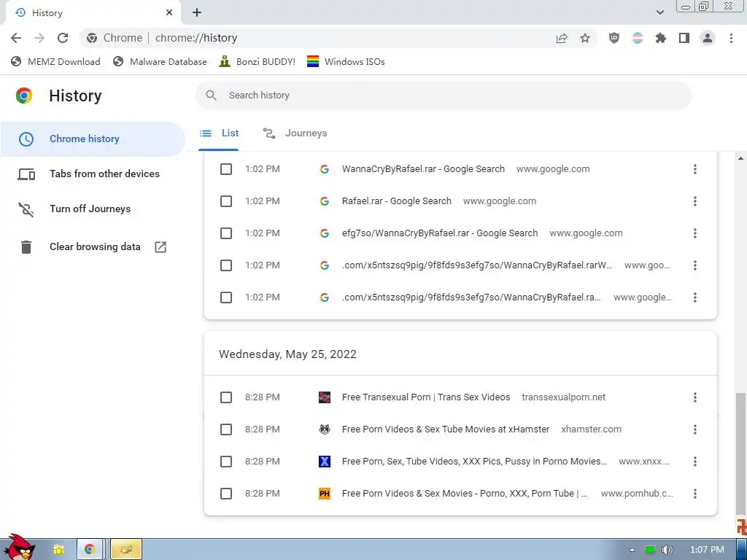Click the 'Wednesday, May 25, 2022' date header
The image size is (747, 560).
(287, 354)
